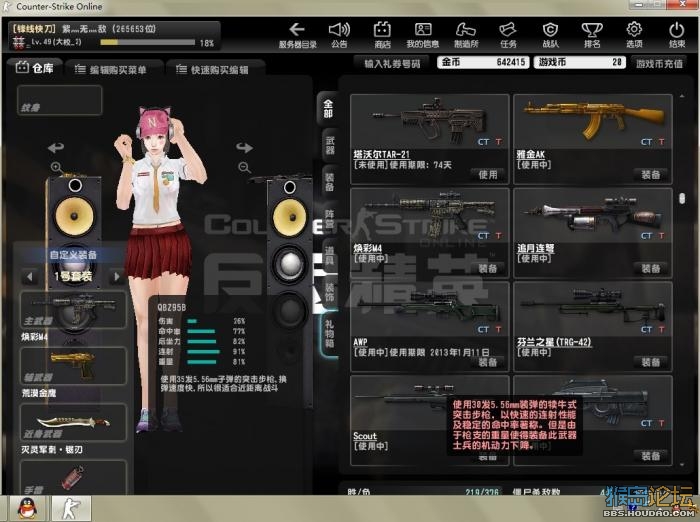Image resolution: width=700 pixels, height=522 pixels.
Task: Open the crafting workshop (制造所) icon
Action: coord(466,35)
